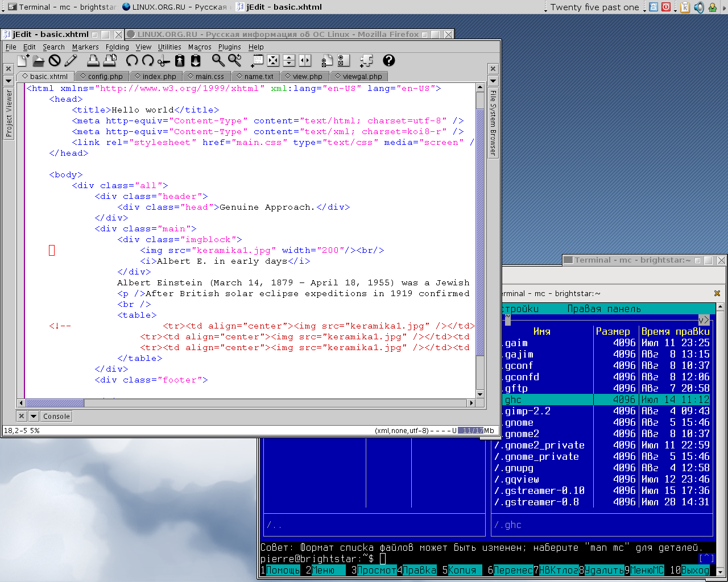Open jEdit help question-mark icon
The width and height of the screenshot is (728, 582).
coord(388,60)
